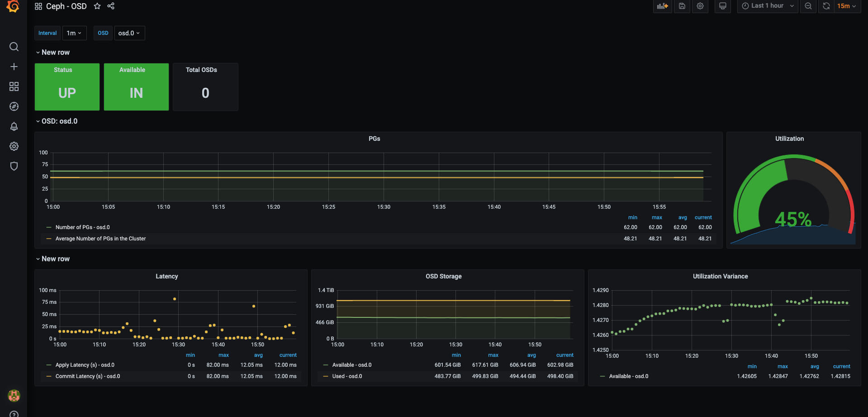Click the Add panel icon in toolbar
Image resolution: width=868 pixels, height=417 pixels.
point(663,6)
